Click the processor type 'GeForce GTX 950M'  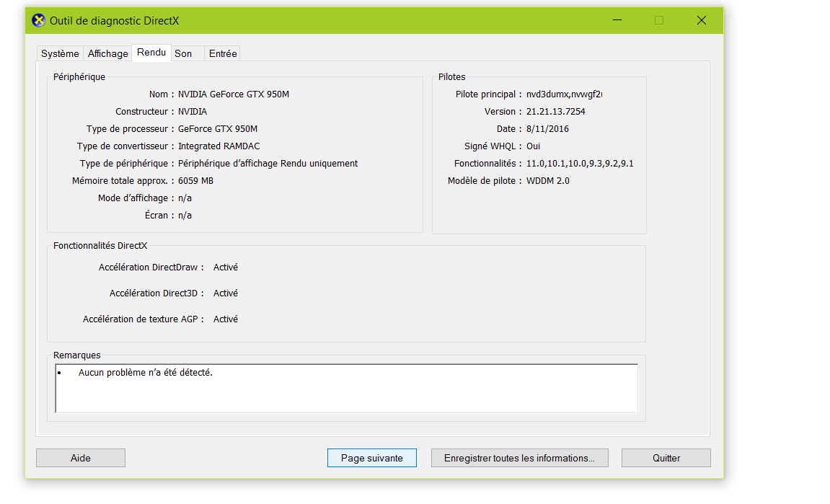click(x=218, y=129)
